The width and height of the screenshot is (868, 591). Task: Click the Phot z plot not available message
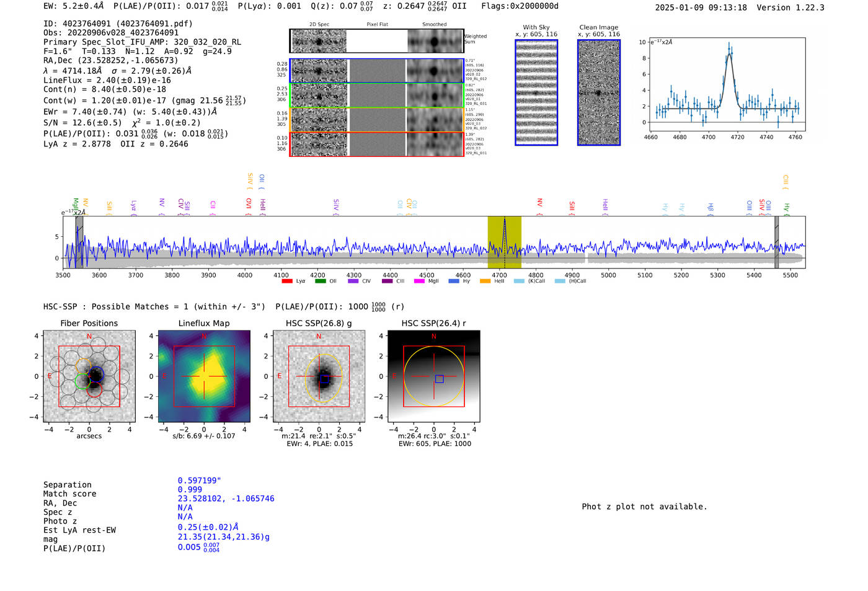644,507
